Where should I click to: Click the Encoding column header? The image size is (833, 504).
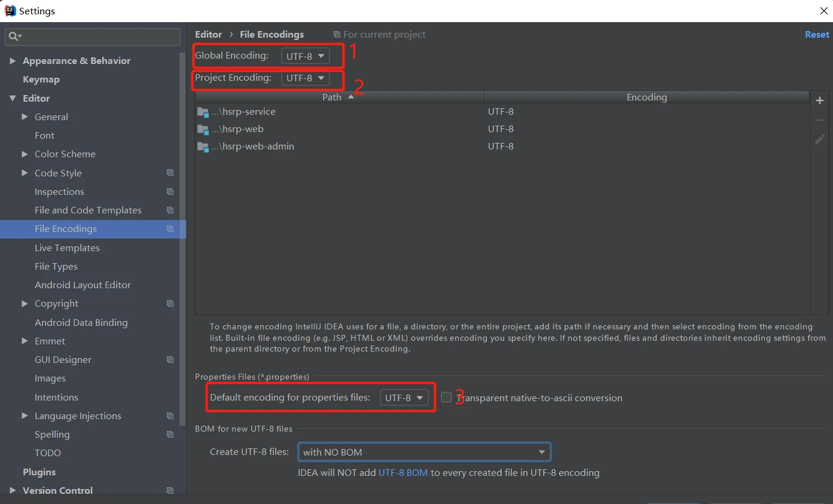(x=646, y=97)
